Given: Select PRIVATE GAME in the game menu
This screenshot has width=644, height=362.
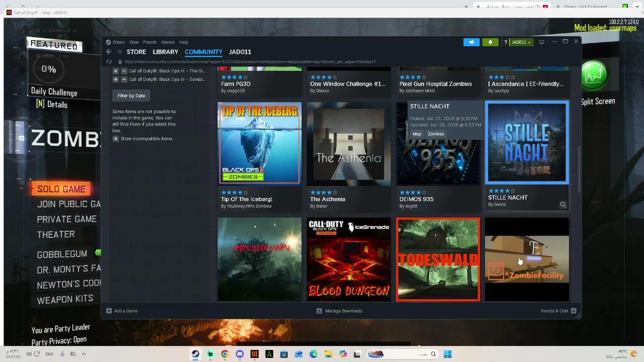Looking at the screenshot, I should coord(66,219).
